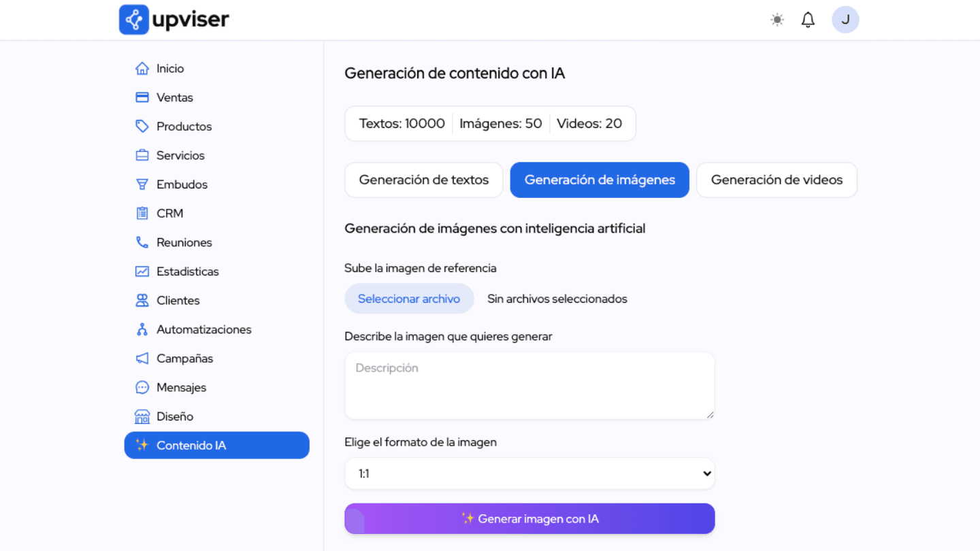This screenshot has height=551, width=980.
Task: Switch to the Generación de videos tab
Action: [776, 180]
